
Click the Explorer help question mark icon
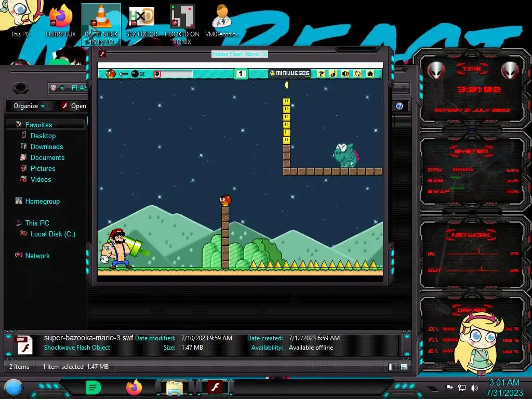tap(400, 106)
